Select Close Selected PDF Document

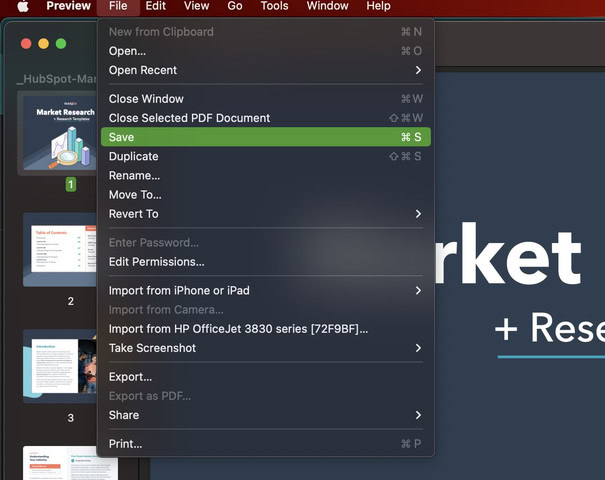pos(265,118)
